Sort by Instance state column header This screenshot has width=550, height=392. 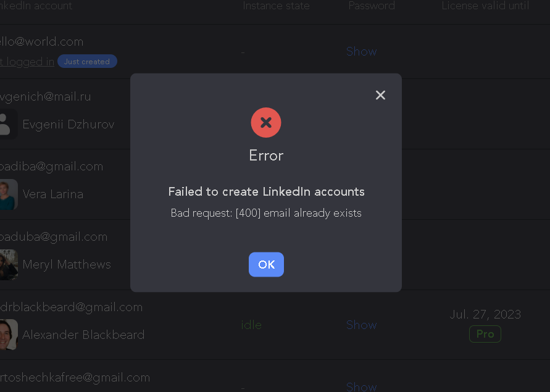(x=276, y=6)
